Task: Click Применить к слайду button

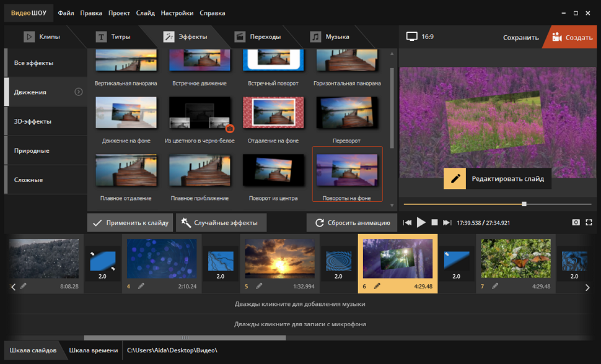Action: click(x=130, y=223)
